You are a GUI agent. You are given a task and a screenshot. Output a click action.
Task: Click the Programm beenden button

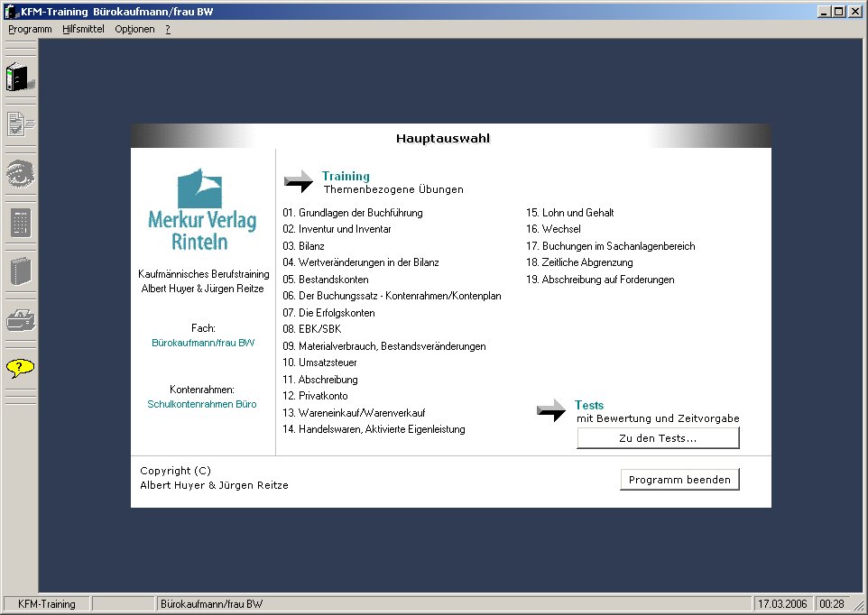point(679,480)
